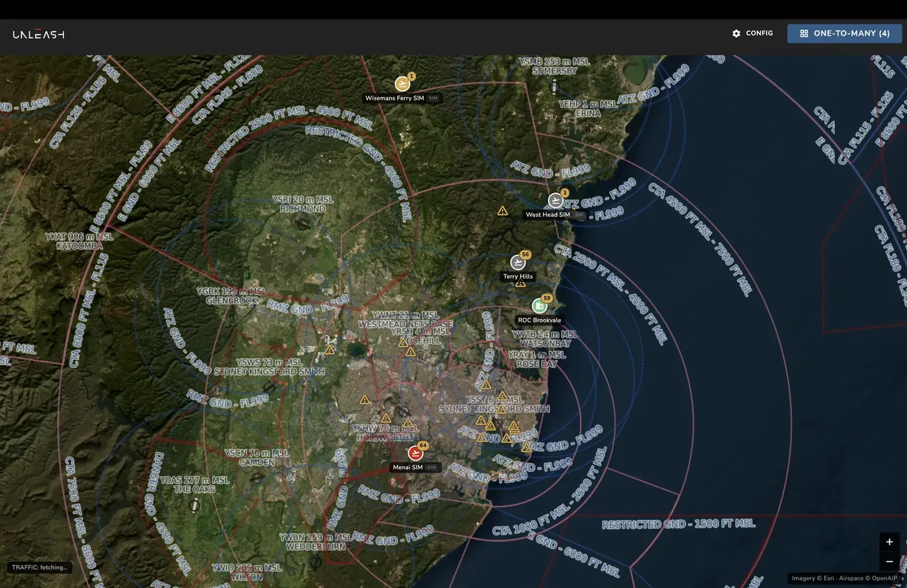The image size is (907, 588).
Task: Click the YOAS The Oaks airfield symbol
Action: click(194, 505)
